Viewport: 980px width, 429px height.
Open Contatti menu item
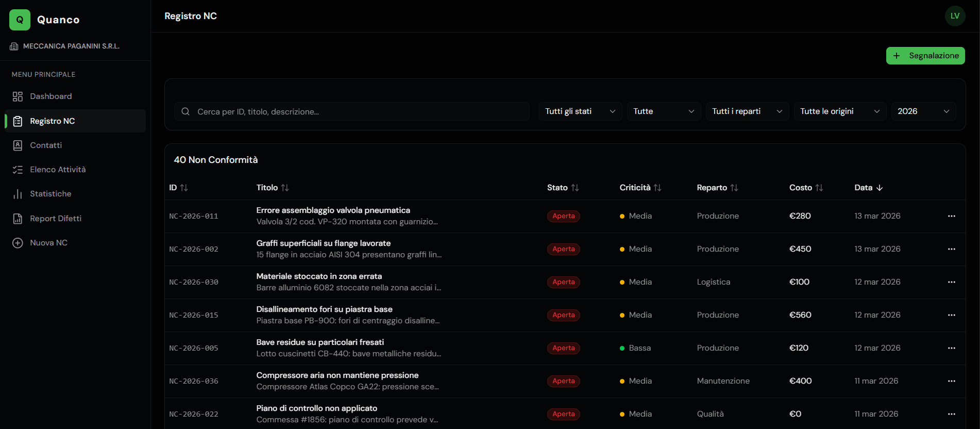tap(75, 145)
